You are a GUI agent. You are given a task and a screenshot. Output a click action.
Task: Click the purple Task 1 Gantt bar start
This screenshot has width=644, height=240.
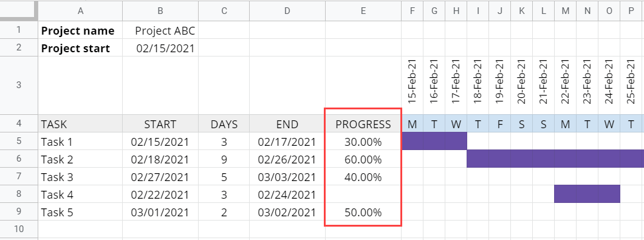coord(413,142)
